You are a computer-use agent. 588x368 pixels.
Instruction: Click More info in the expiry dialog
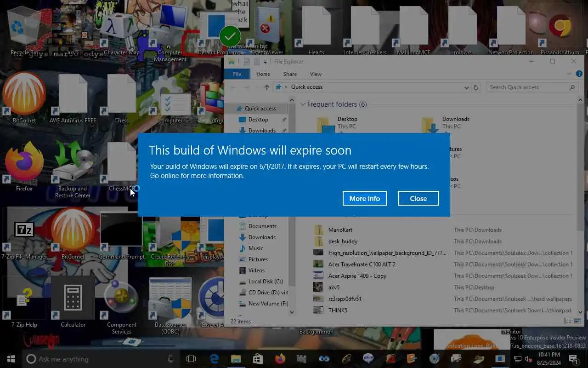[364, 198]
